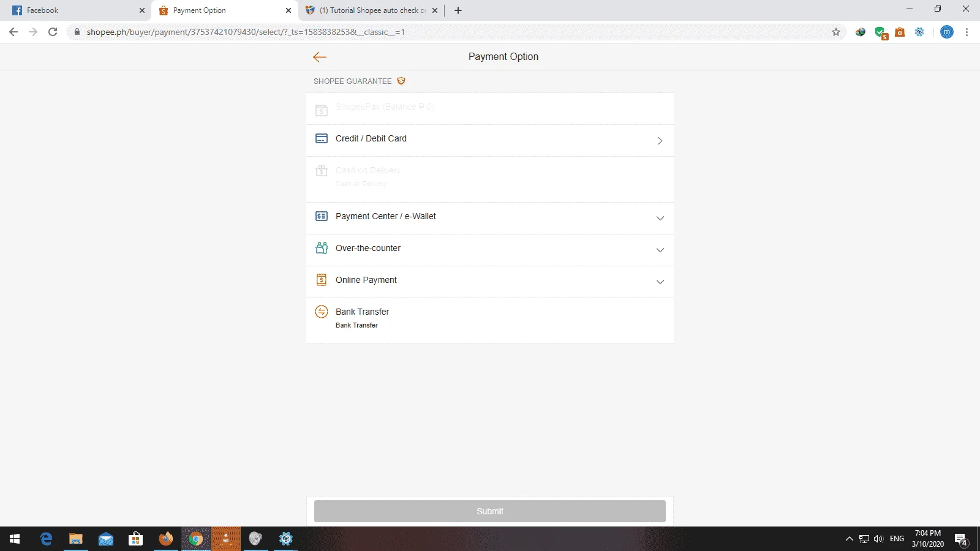The image size is (980, 551).
Task: Open the Chrome profile avatar
Action: [x=947, y=32]
